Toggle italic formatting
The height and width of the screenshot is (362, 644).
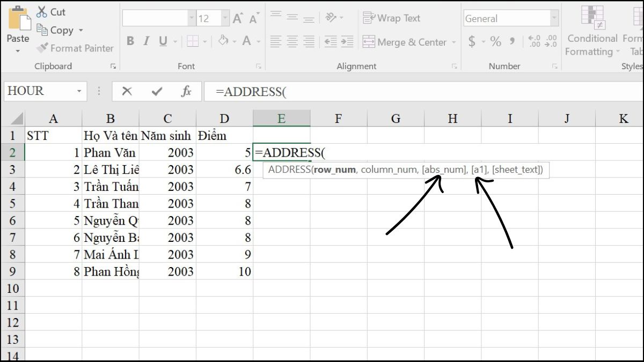[x=146, y=41]
